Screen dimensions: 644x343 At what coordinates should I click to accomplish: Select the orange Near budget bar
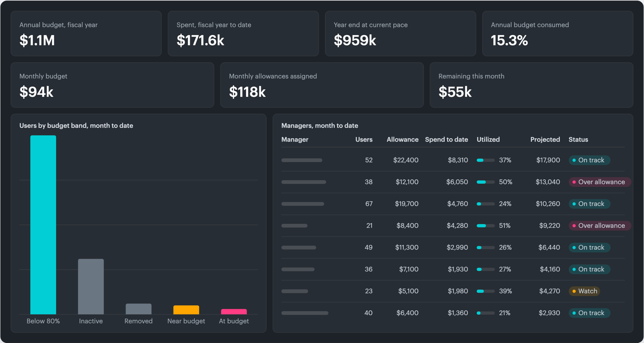pos(186,309)
